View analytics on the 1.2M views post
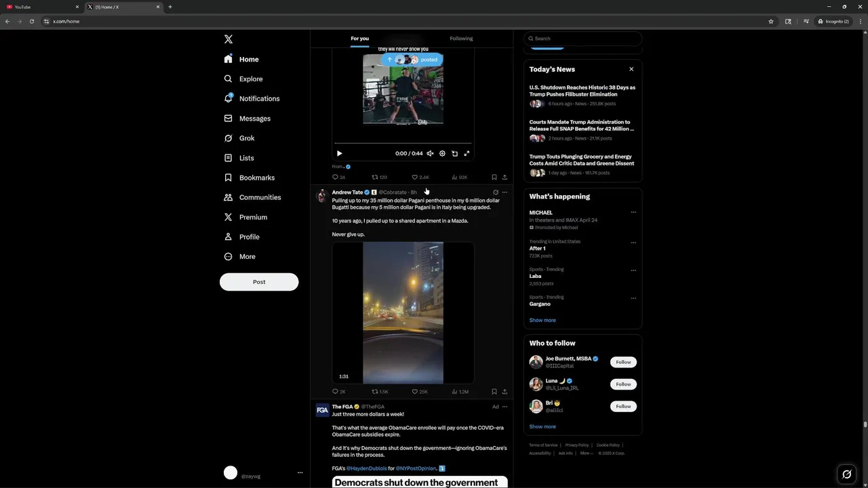Viewport: 868px width, 488px height. pos(460,392)
